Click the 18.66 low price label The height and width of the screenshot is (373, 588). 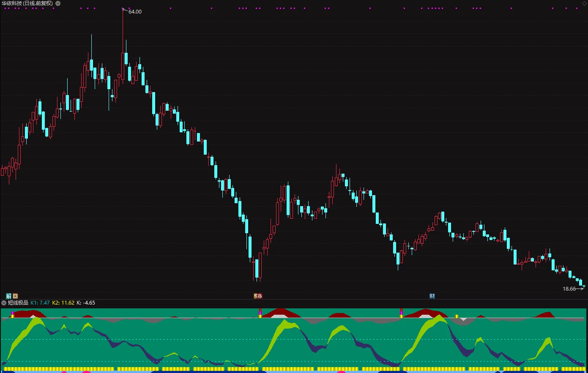(569, 289)
